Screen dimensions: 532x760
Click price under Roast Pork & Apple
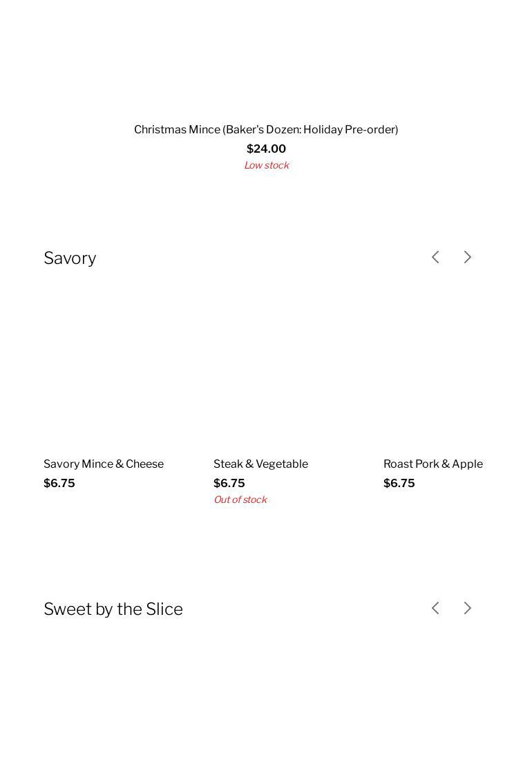[x=399, y=483]
